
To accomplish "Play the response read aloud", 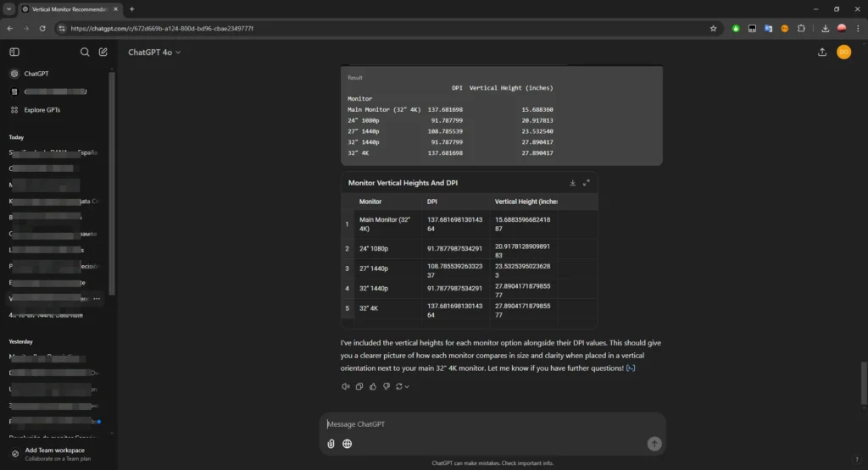I will 346,386.
